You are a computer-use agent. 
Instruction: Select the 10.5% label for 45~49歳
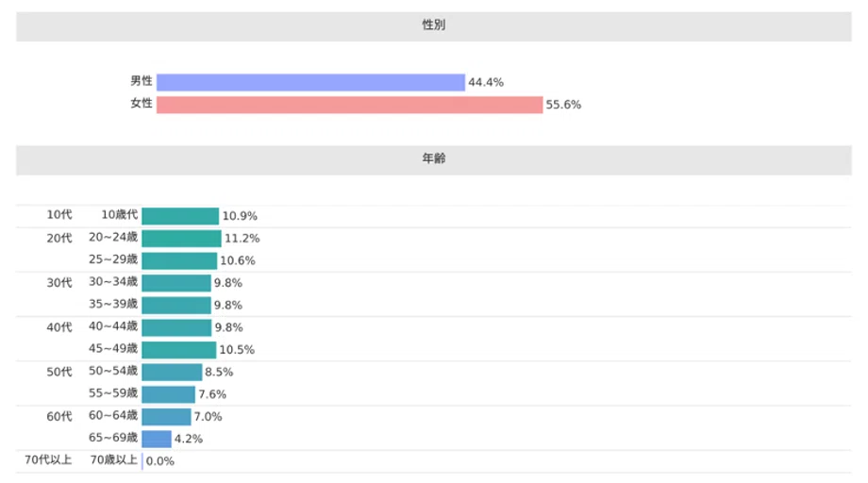coord(237,350)
